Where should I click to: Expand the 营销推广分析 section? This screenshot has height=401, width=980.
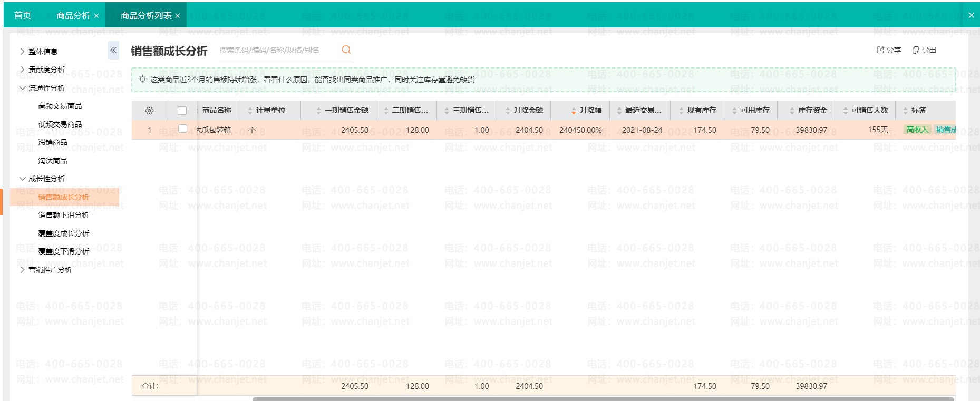click(22, 270)
